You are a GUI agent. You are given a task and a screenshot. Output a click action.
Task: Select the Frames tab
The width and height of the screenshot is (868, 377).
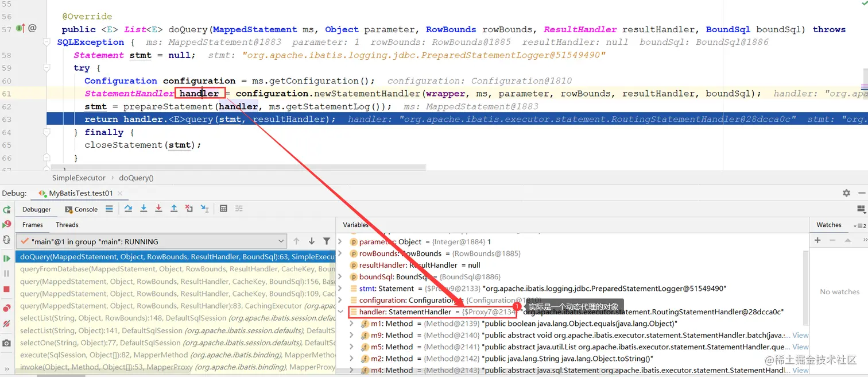[33, 225]
